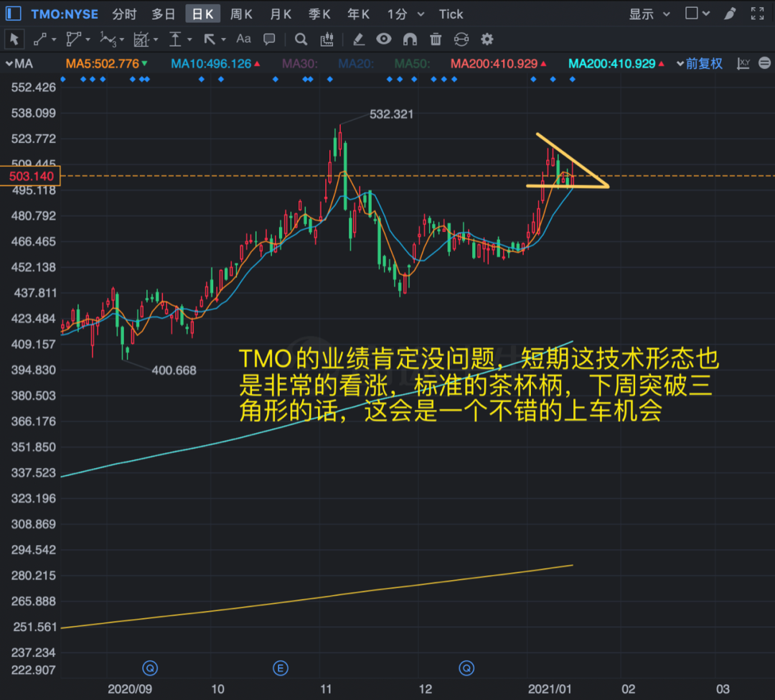The width and height of the screenshot is (775, 700).
Task: Open the 显示 display dropdown
Action: click(649, 14)
